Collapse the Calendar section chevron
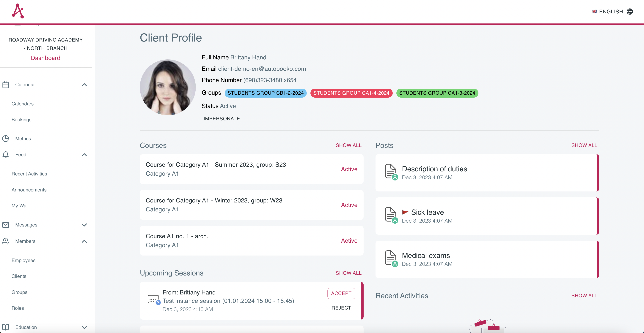Viewport: 644px width, 333px height. (x=84, y=84)
